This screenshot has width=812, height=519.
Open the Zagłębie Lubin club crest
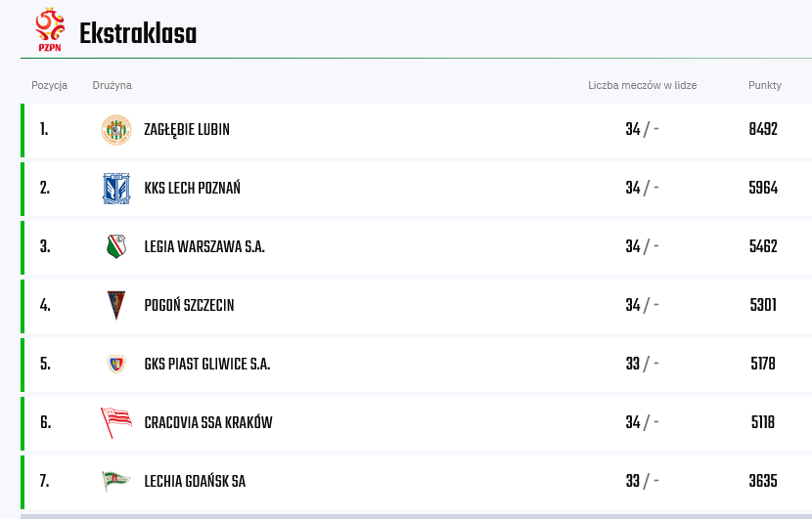point(116,130)
